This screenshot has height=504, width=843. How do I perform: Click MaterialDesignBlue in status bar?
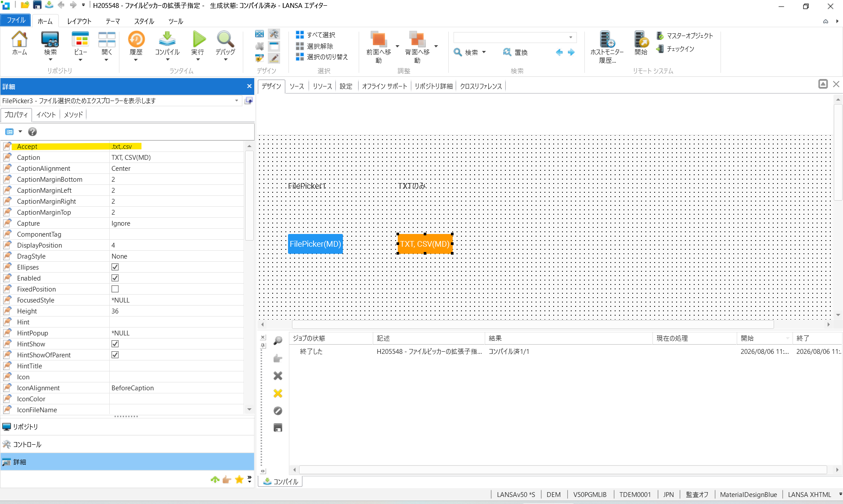coord(748,495)
